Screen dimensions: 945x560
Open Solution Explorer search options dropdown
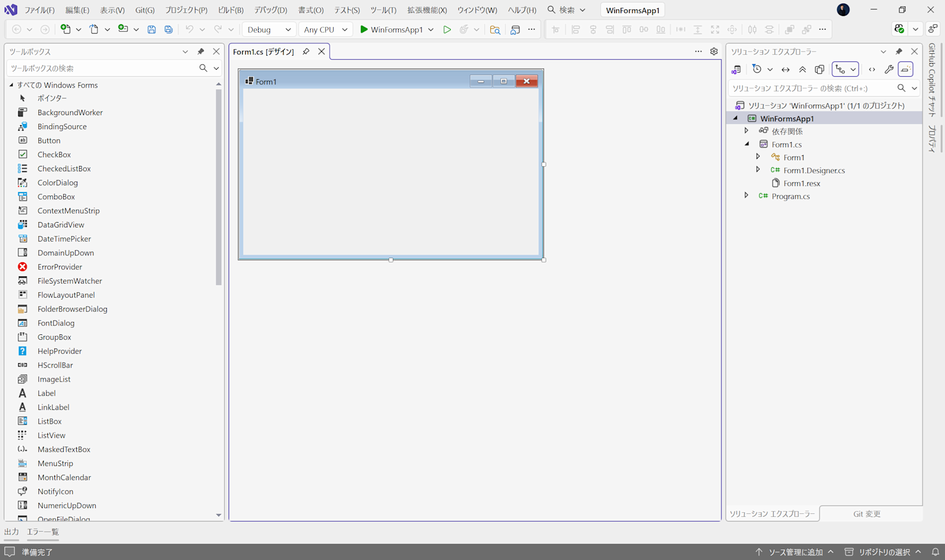click(x=914, y=88)
